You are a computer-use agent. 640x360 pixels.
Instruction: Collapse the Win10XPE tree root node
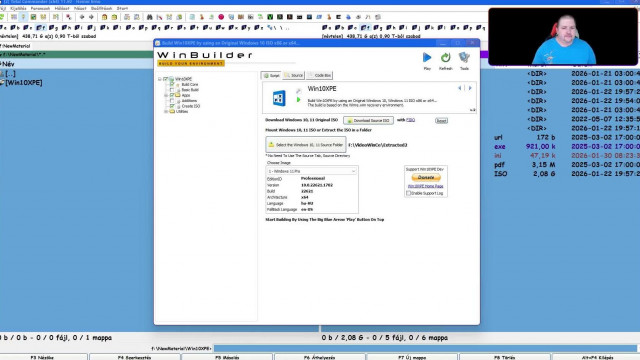click(x=160, y=79)
